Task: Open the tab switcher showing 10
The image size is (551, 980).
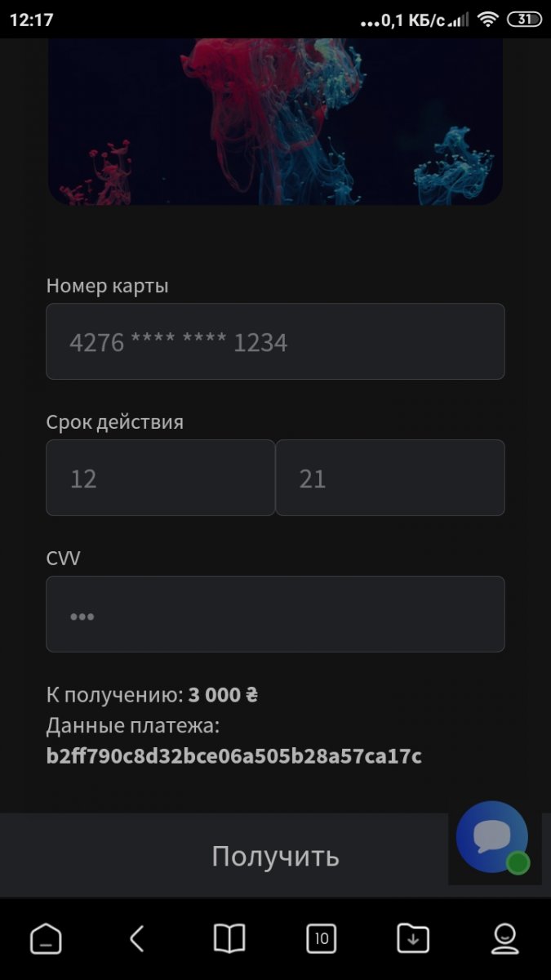Action: pos(322,939)
